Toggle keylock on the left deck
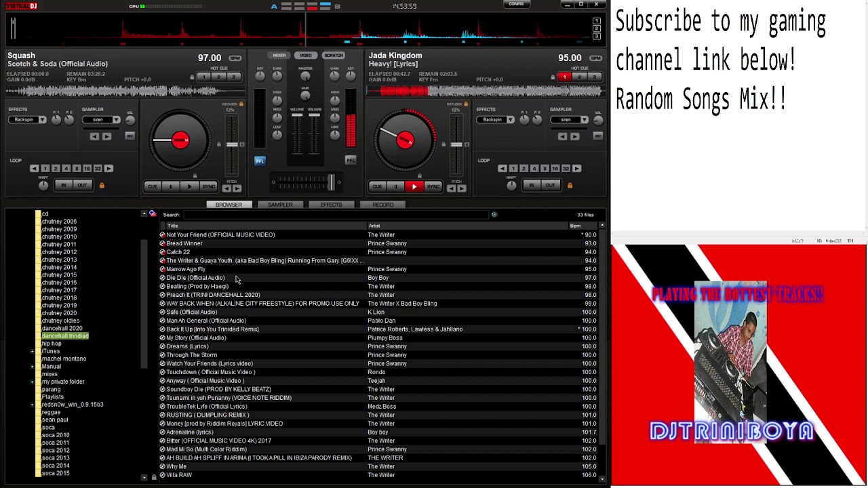This screenshot has width=868, height=488. 241,104
